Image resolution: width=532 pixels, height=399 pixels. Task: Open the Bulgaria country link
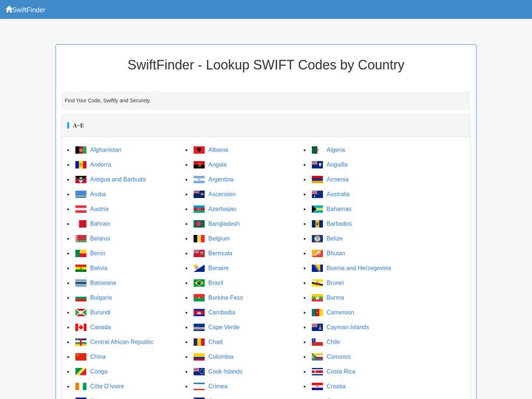coord(100,298)
